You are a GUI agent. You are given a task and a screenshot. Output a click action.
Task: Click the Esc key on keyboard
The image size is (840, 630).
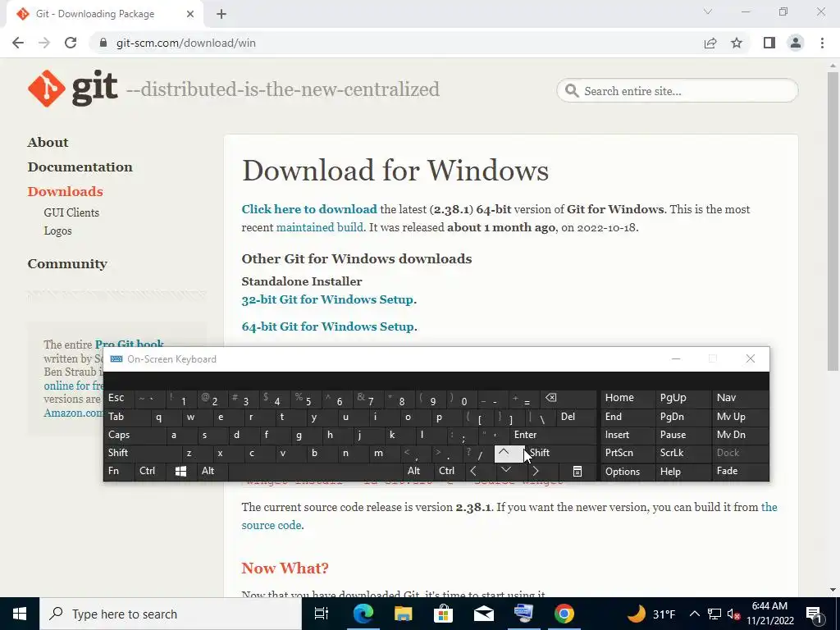(119, 398)
